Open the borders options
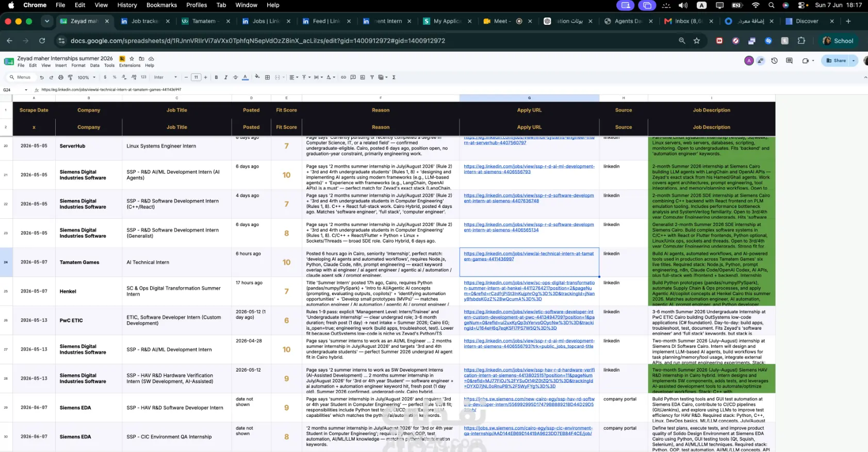Screen dimensions: 868x452 pyautogui.click(x=267, y=77)
